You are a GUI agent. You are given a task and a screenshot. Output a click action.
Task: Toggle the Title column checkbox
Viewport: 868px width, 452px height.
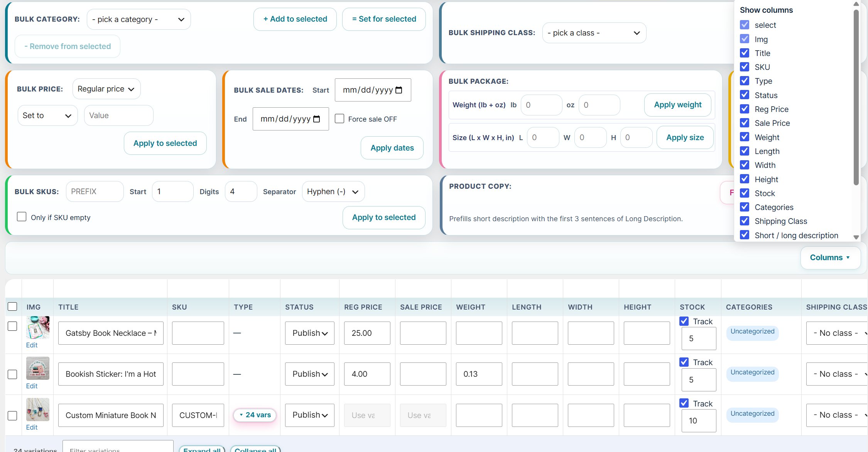pos(745,53)
